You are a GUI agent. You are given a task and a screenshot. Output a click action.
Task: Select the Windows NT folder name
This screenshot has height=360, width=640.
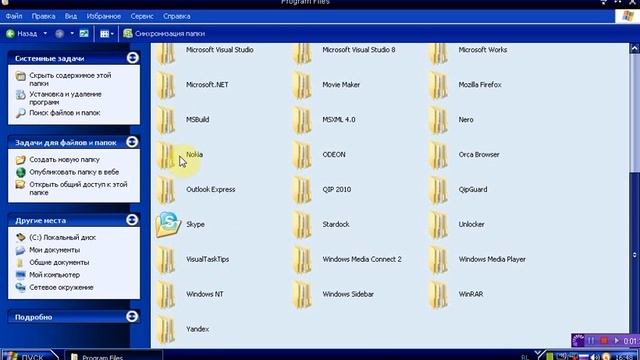point(205,294)
